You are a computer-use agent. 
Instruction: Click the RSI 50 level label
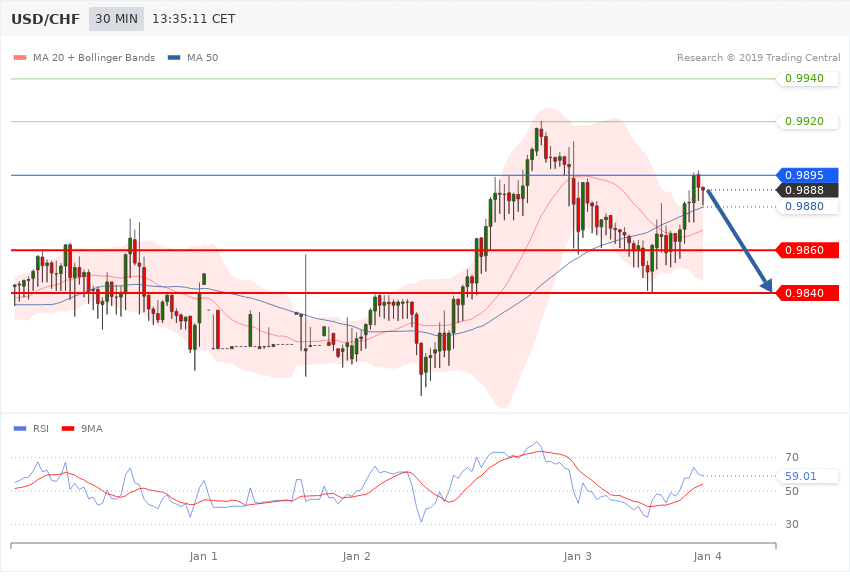(792, 491)
